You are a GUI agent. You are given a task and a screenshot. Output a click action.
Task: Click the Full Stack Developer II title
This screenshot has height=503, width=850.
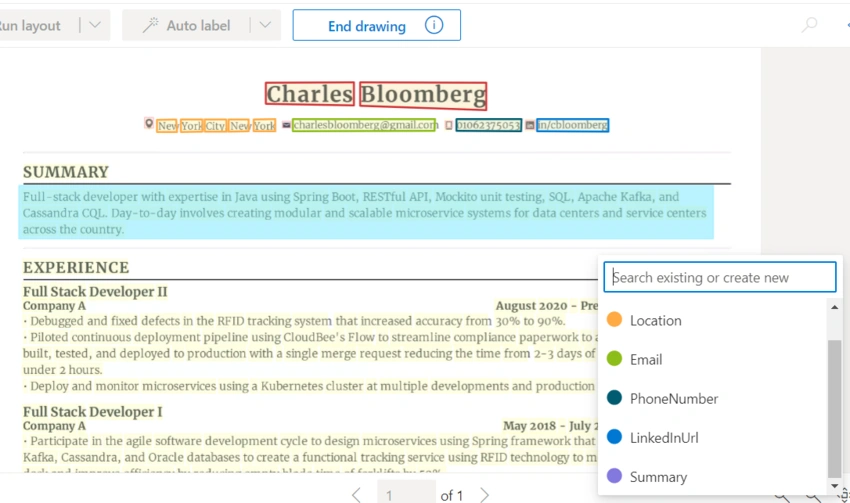(x=95, y=292)
